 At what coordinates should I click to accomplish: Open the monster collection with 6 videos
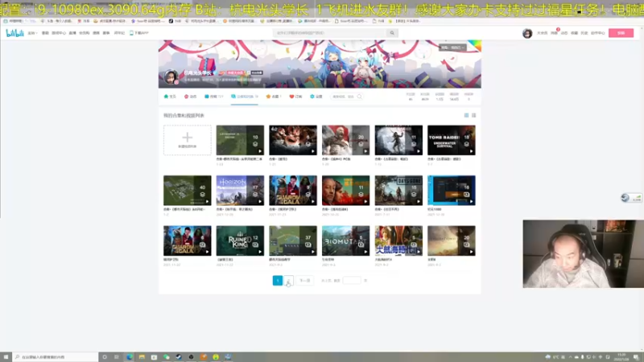(x=293, y=140)
